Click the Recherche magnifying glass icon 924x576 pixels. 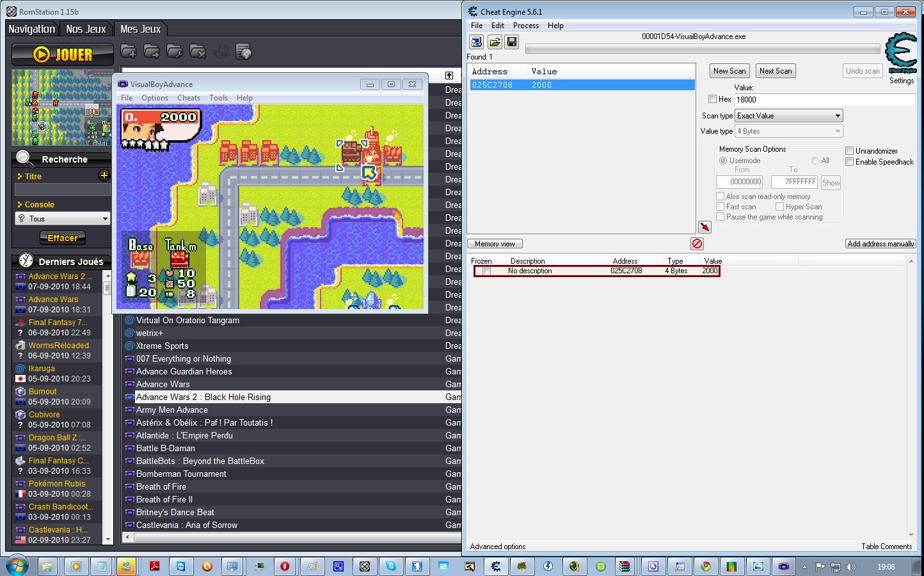click(25, 158)
